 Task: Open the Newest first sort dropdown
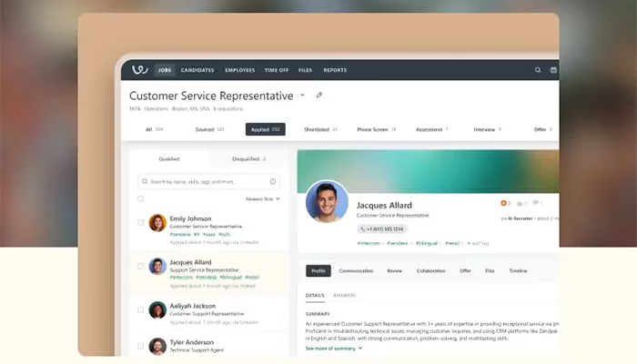(x=262, y=199)
